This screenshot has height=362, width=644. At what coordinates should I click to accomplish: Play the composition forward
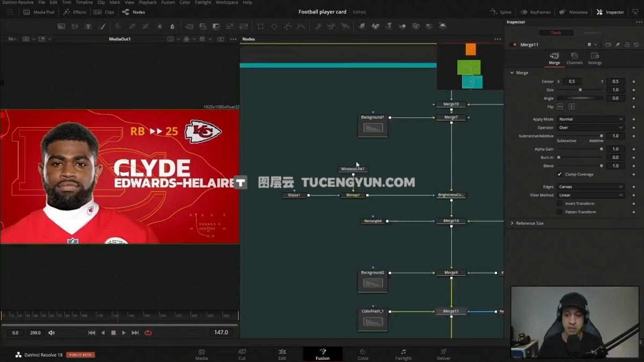(124, 333)
